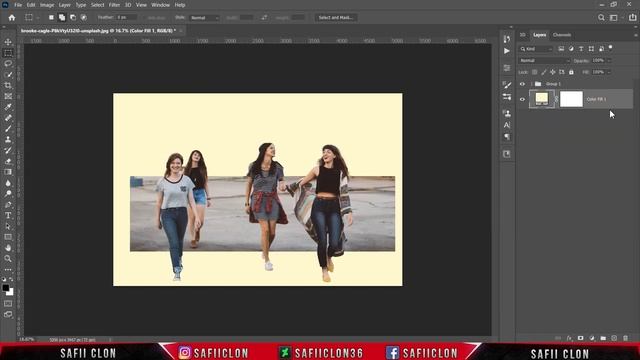Select the Path Selection tool
Image resolution: width=640 pixels, height=360 pixels.
click(x=8, y=226)
